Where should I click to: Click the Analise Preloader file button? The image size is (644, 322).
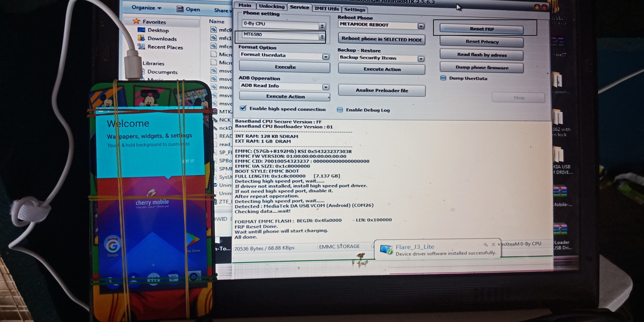tap(382, 91)
